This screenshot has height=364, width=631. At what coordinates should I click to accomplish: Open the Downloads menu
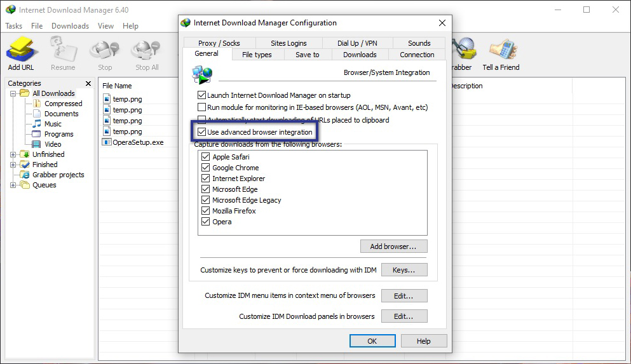click(x=70, y=26)
